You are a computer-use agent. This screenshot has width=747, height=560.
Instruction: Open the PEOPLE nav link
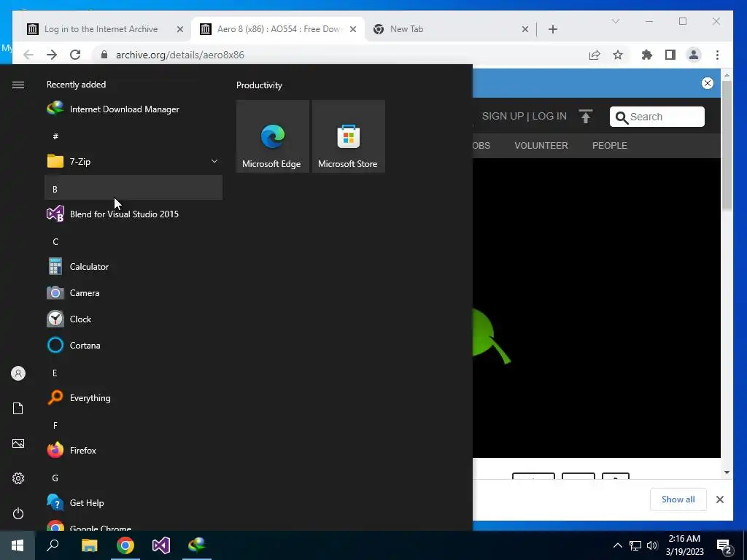pos(609,145)
